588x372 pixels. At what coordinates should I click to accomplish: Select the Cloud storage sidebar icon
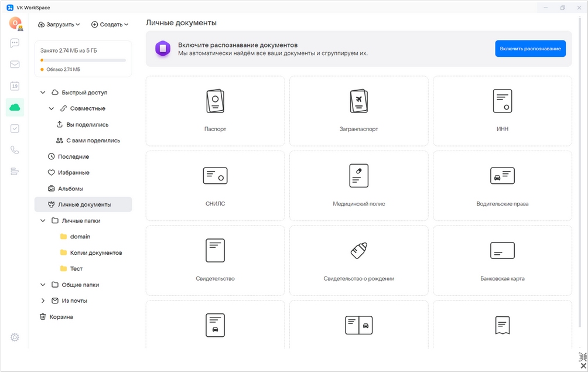coord(15,107)
